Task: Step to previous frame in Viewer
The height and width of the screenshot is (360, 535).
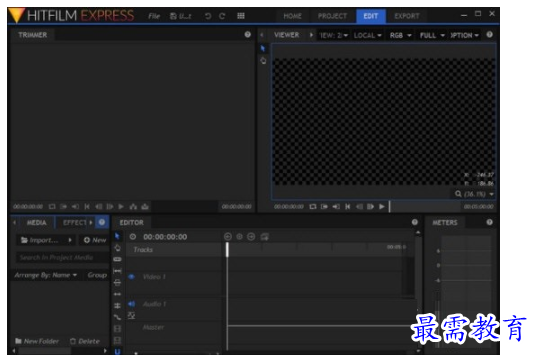Action: (359, 206)
